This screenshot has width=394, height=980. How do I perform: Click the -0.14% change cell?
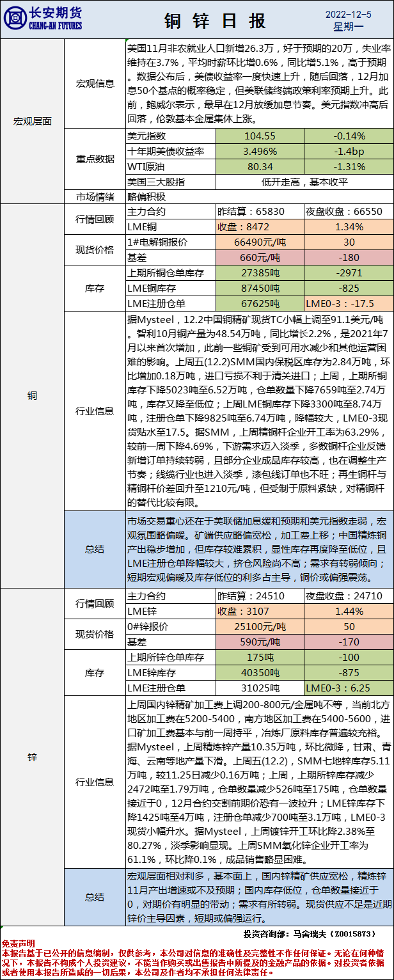click(349, 136)
